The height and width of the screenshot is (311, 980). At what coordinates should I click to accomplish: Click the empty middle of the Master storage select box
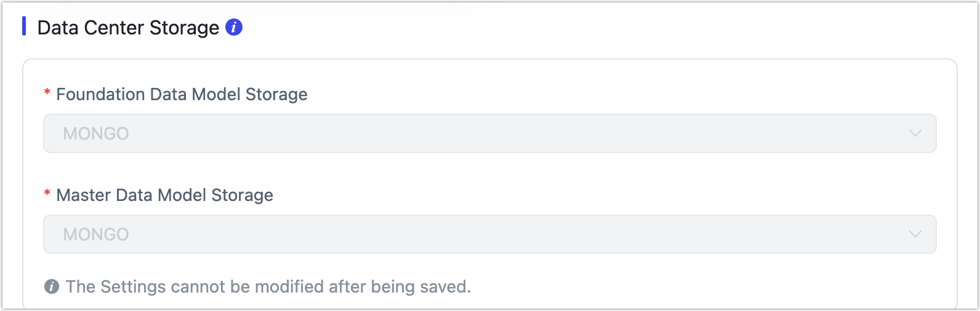pos(489,234)
